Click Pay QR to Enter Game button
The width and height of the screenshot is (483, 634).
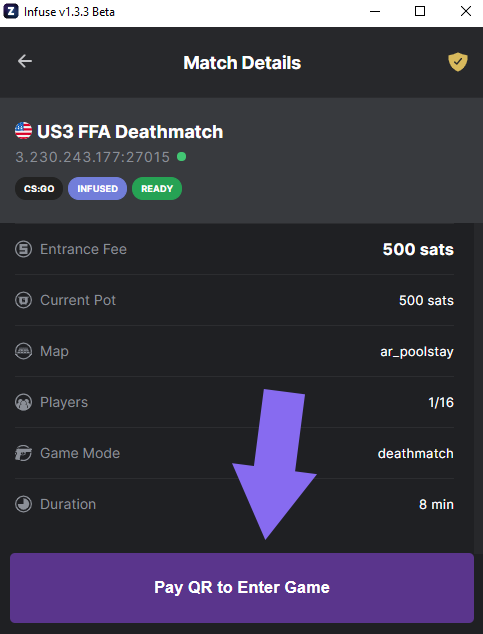(242, 588)
